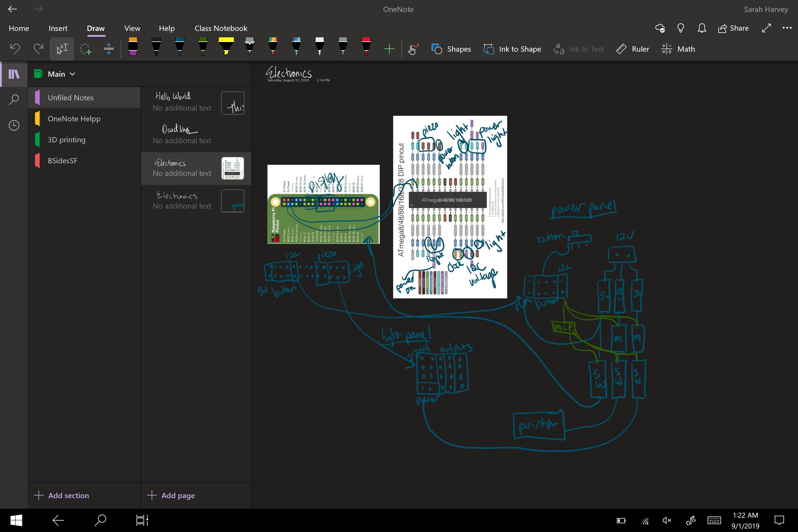Open the Class Notebook tab
The width and height of the screenshot is (798, 532).
coord(221,28)
